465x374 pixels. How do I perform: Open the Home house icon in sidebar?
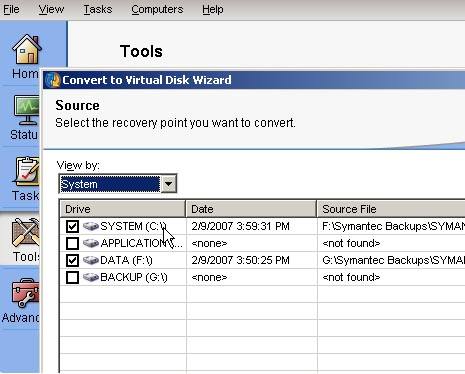click(x=27, y=49)
